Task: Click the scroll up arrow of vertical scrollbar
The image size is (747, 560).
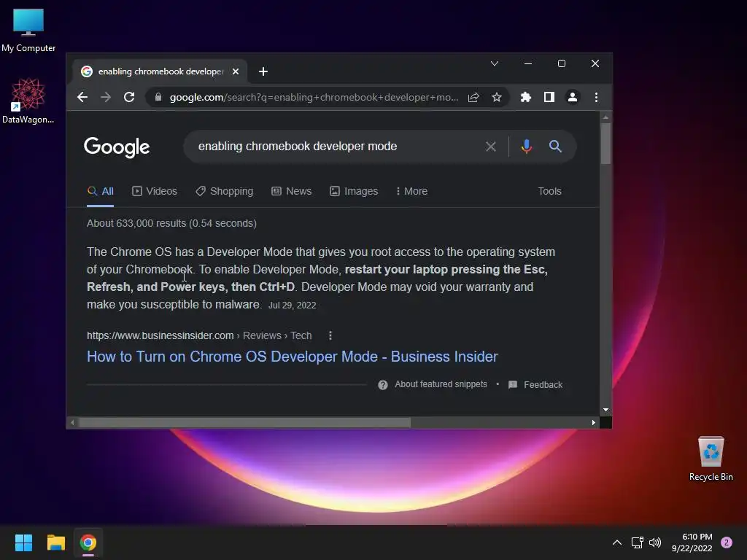Action: click(605, 117)
